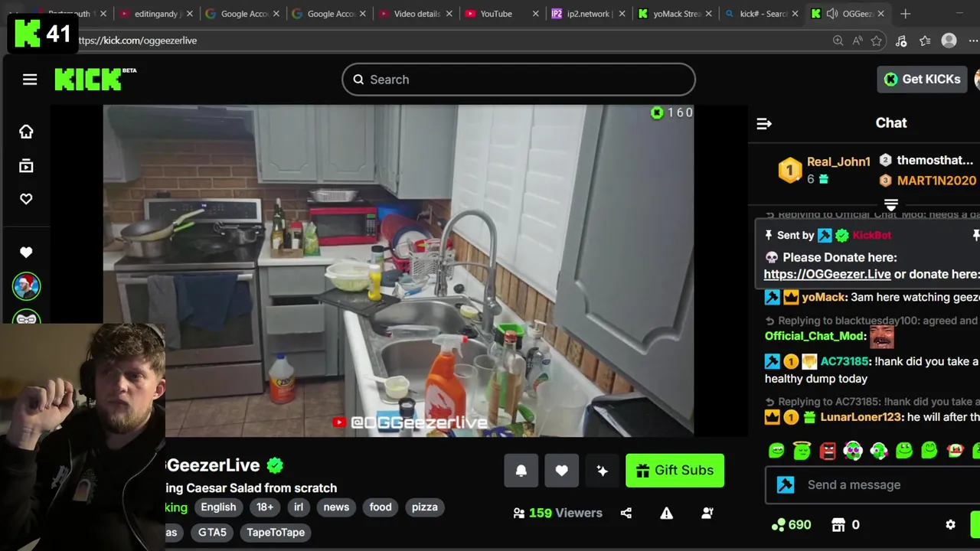The width and height of the screenshot is (980, 551).
Task: Click LunarLoner123 username in chat
Action: click(x=861, y=417)
